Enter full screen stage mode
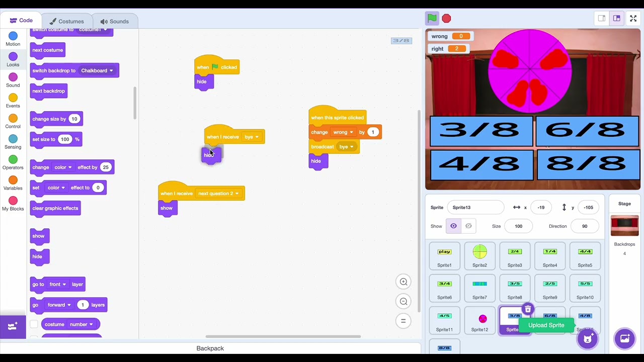The height and width of the screenshot is (362, 644). pyautogui.click(x=633, y=19)
